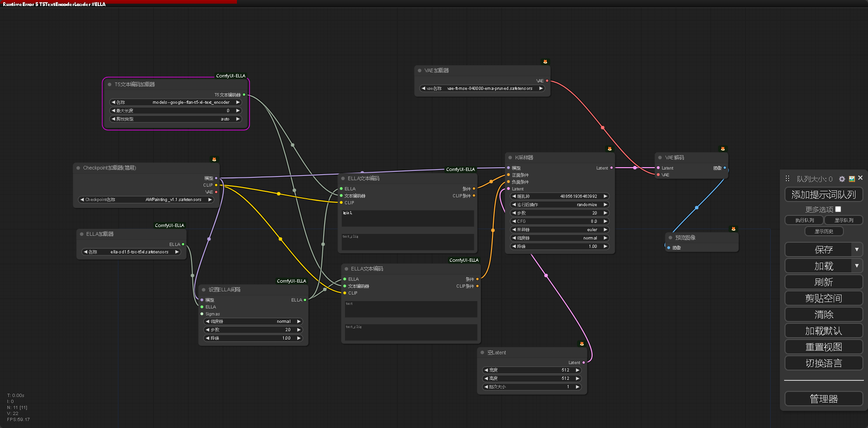Collapse 空Latent node via its title dot
This screenshot has height=428, width=868.
click(482, 352)
